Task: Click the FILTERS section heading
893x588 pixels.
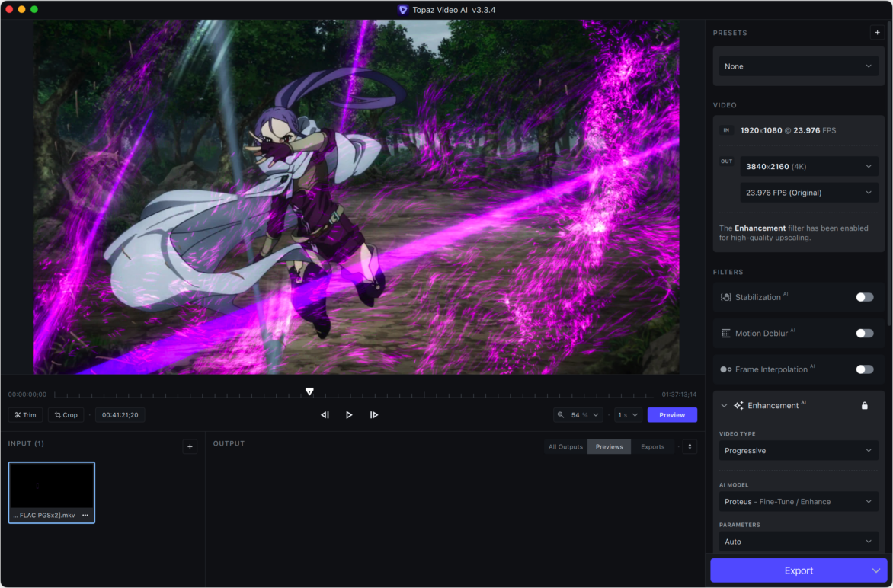Action: (728, 272)
